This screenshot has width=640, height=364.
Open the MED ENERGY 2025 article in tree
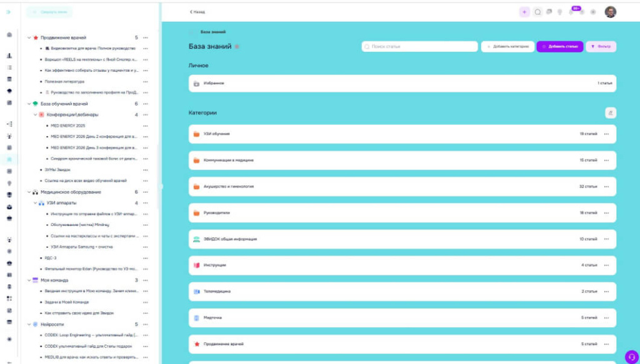[67, 126]
